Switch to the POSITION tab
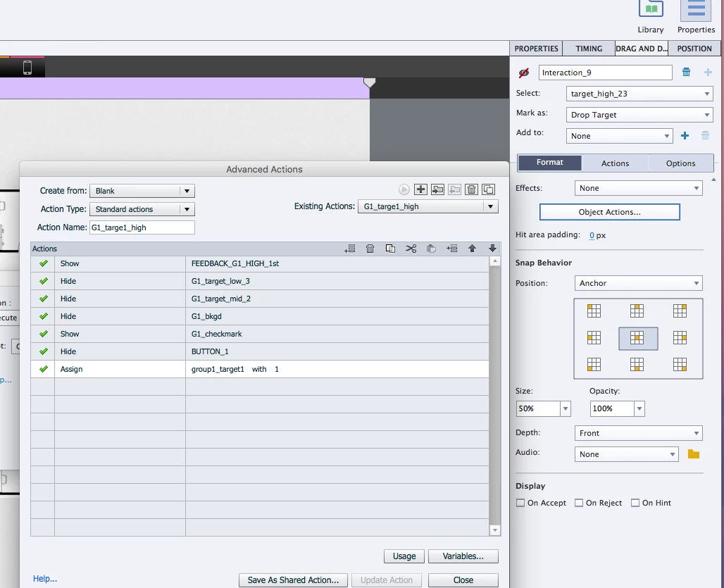 [x=694, y=49]
